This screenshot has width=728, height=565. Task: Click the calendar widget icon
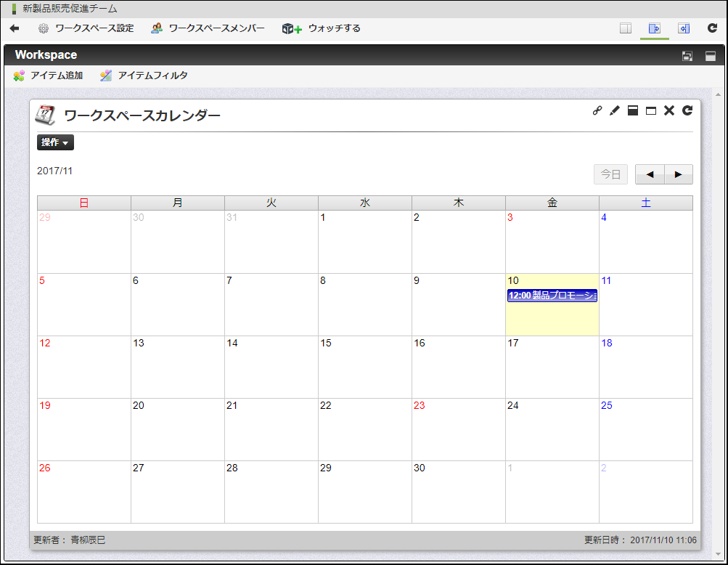(x=45, y=115)
